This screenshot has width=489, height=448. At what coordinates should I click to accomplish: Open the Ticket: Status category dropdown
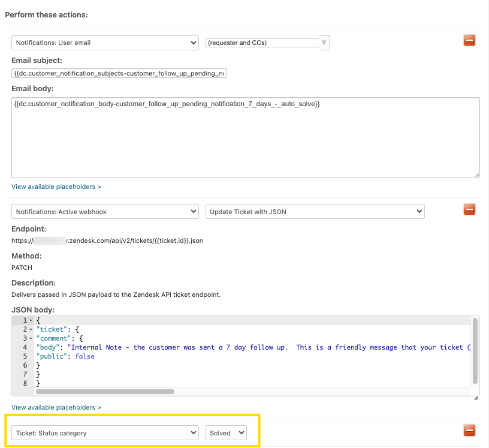(x=105, y=433)
